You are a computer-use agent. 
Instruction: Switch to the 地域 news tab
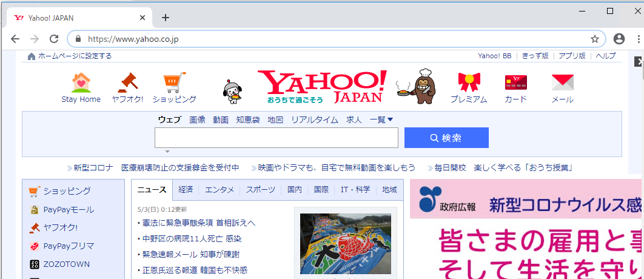pyautogui.click(x=389, y=190)
